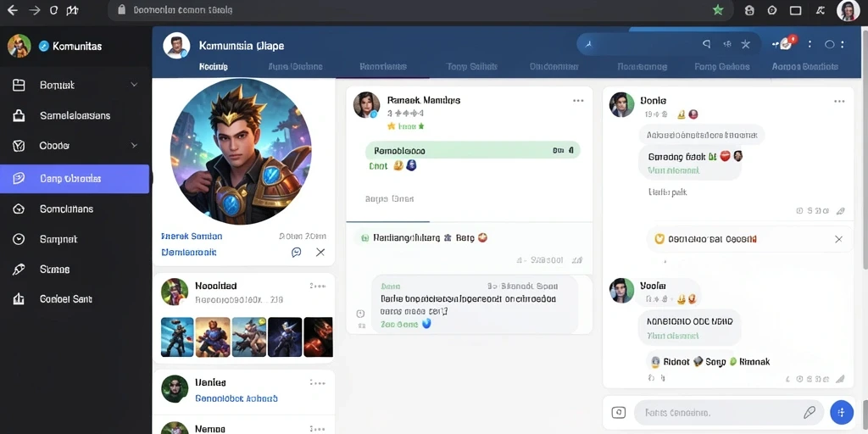Click the box icon beside Bomnak in the sidebar
This screenshot has height=434, width=868.
19,85
